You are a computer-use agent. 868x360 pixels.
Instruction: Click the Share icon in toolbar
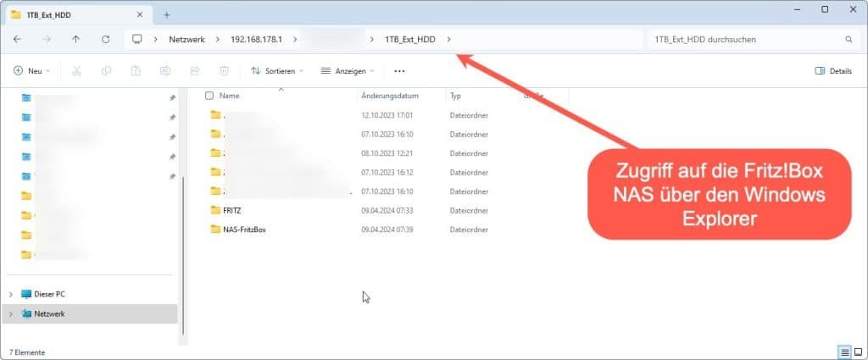click(x=195, y=71)
